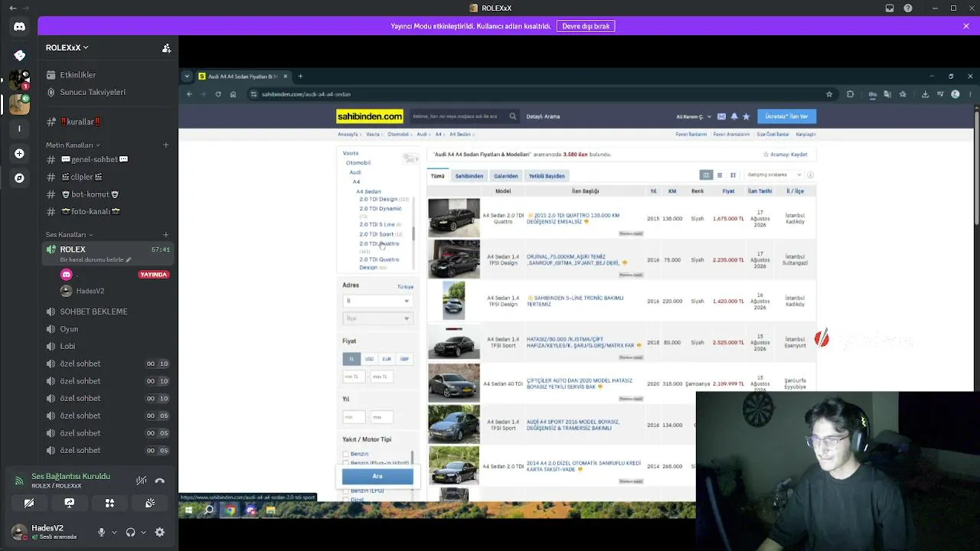Image resolution: width=980 pixels, height=551 pixels.
Task: Click the min TL price field
Action: tap(354, 377)
